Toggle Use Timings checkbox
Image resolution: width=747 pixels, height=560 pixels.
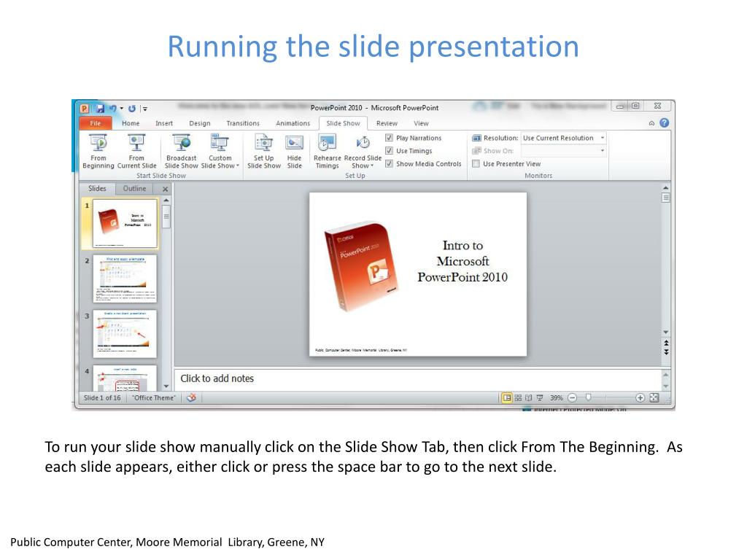(x=389, y=150)
